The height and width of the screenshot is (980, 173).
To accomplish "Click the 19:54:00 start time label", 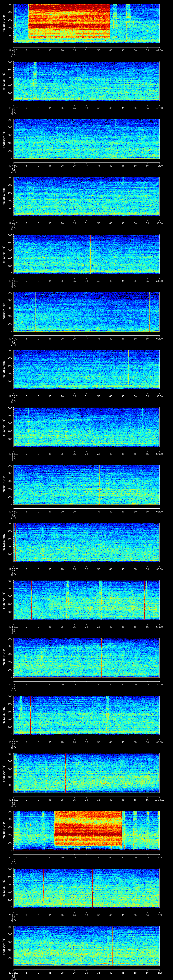I will click(13, 512).
